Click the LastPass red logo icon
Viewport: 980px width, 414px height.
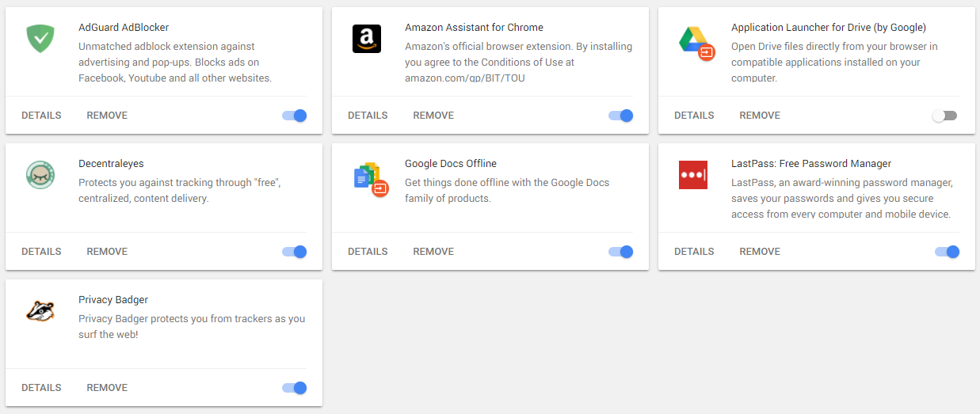[693, 174]
